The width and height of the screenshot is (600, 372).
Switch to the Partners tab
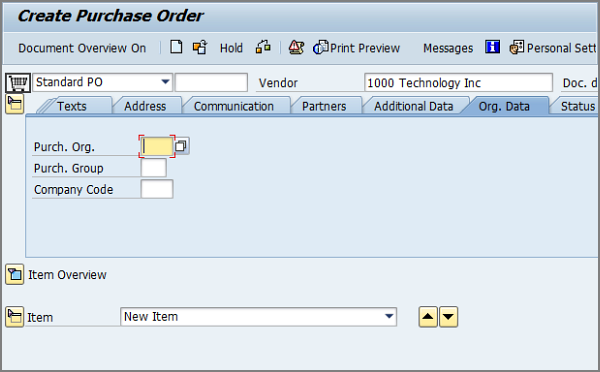[324, 106]
